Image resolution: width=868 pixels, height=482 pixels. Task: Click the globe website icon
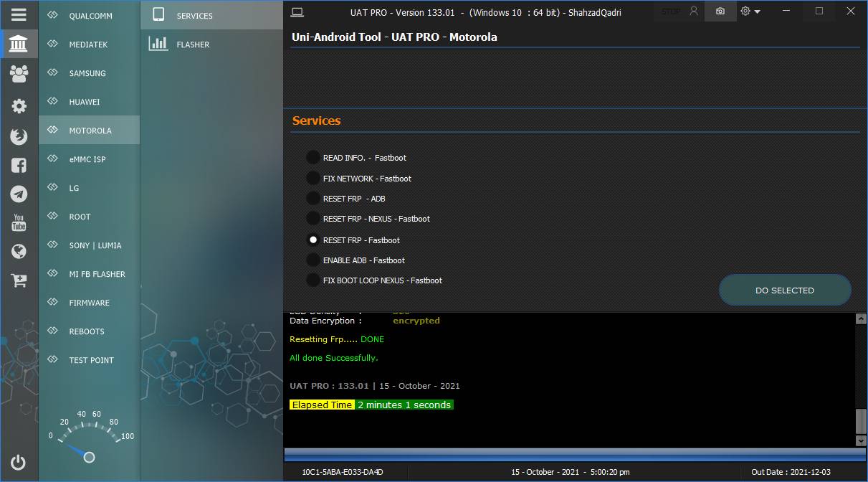coord(19,251)
